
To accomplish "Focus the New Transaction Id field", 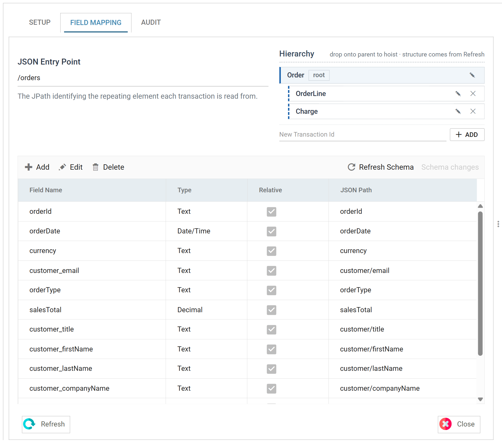I will pyautogui.click(x=363, y=134).
